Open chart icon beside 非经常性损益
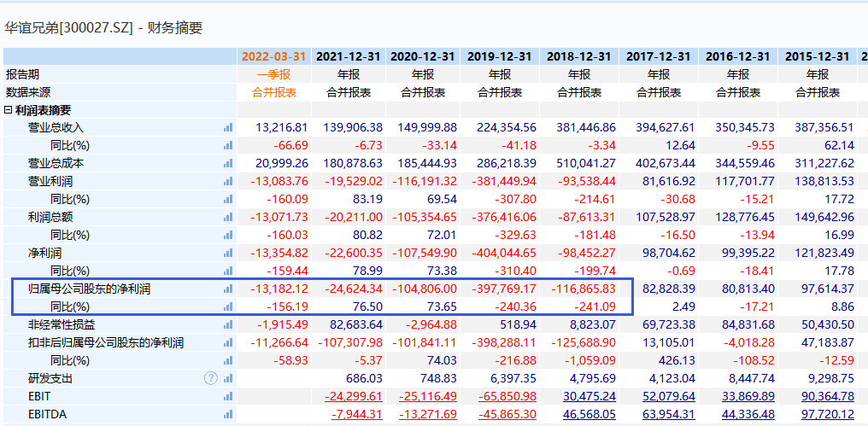The height and width of the screenshot is (426, 868). click(x=227, y=325)
